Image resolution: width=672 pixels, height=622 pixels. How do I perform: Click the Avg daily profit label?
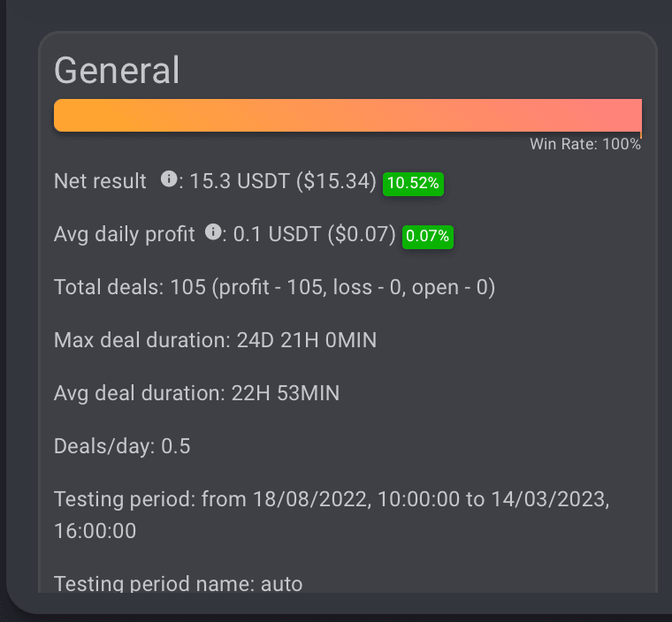[x=124, y=234]
